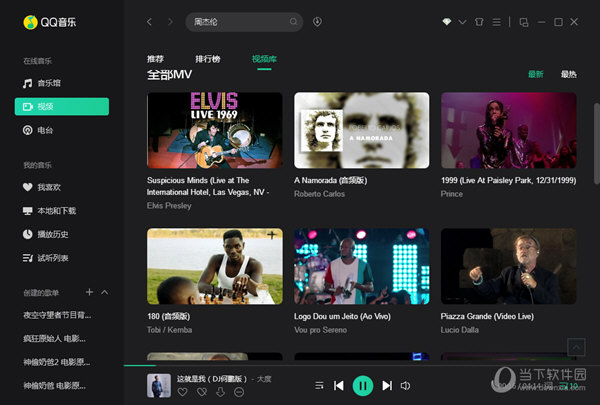
Task: Skip to next track
Action: point(387,385)
